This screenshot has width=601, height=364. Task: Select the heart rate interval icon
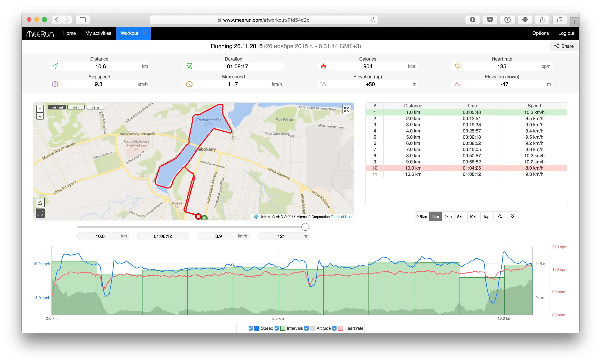coord(513,216)
